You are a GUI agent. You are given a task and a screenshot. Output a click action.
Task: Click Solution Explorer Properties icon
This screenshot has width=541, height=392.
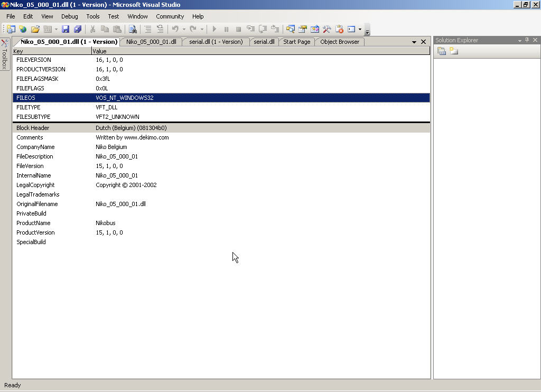point(442,51)
